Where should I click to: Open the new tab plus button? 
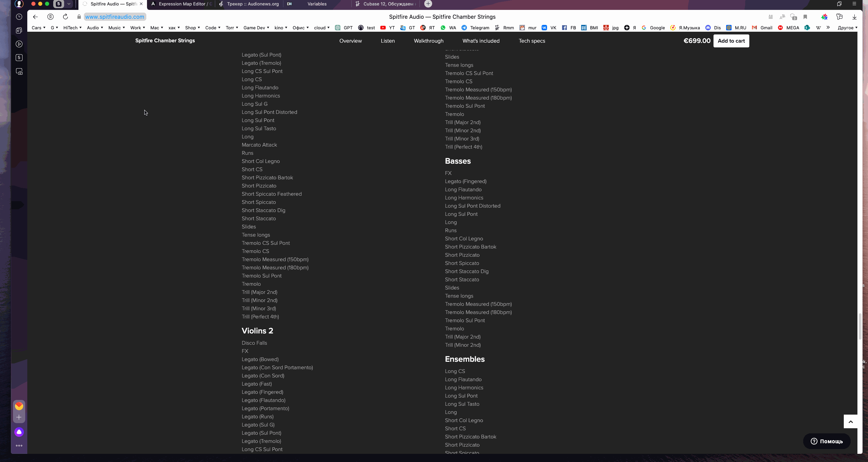[x=428, y=4]
